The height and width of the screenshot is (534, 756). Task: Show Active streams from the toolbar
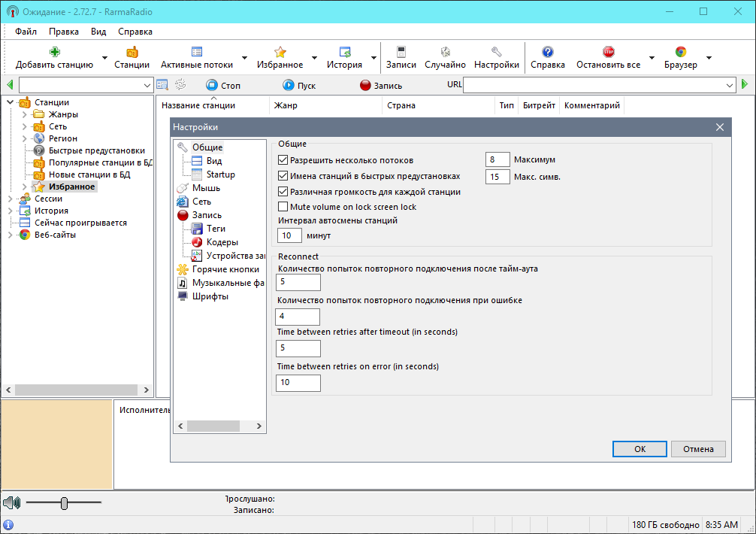[x=197, y=52]
